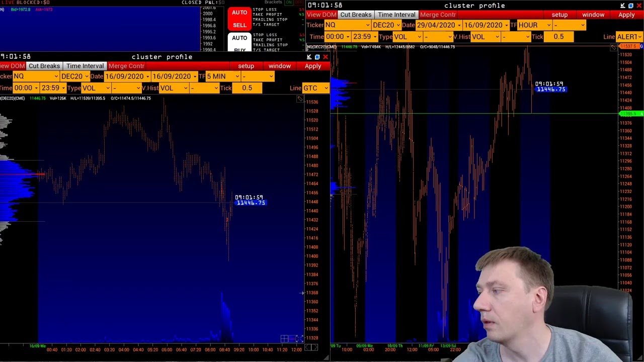The width and height of the screenshot is (644, 362).
Task: Open 5 MIN timeframe dropdown
Action: 223,76
